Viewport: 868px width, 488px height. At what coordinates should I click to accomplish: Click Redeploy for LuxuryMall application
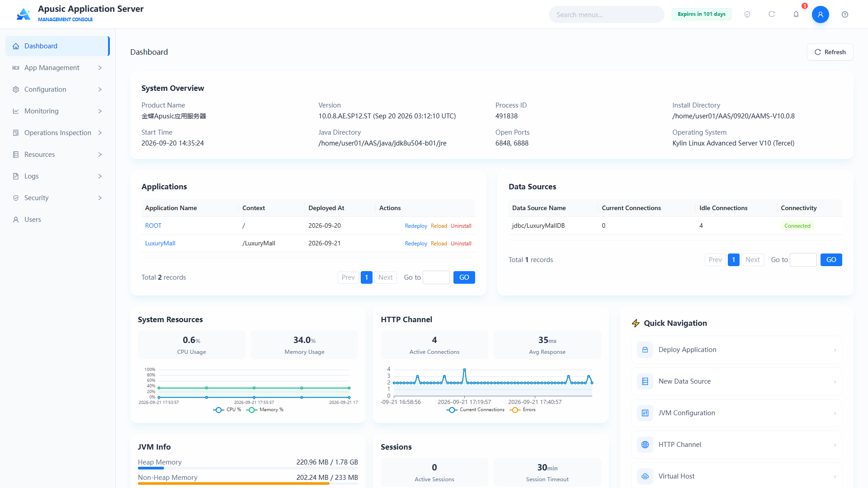pyautogui.click(x=416, y=244)
